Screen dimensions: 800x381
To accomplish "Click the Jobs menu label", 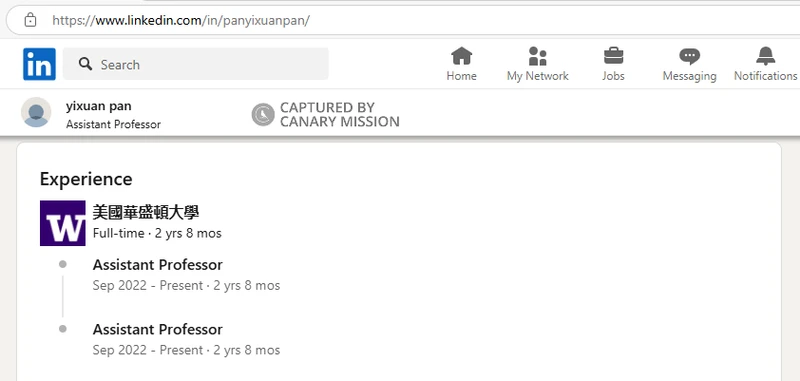I will [x=613, y=76].
